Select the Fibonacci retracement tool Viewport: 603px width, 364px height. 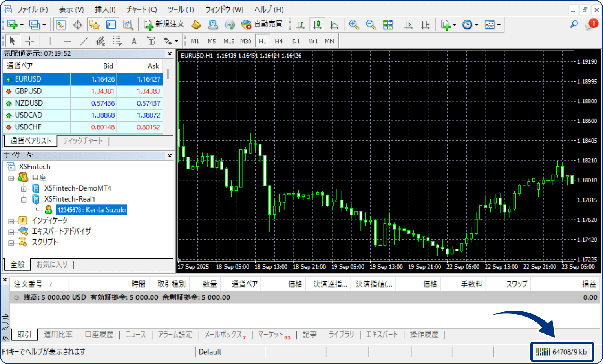pos(117,41)
